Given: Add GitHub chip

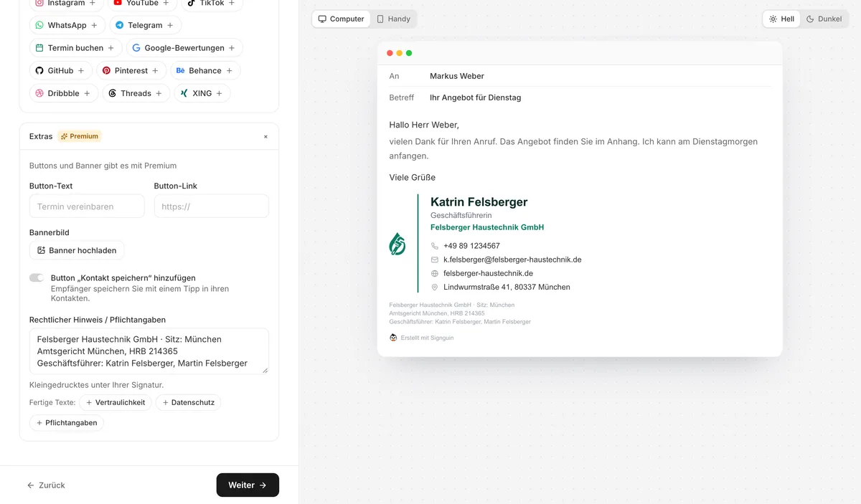Looking at the screenshot, I should pos(61,71).
